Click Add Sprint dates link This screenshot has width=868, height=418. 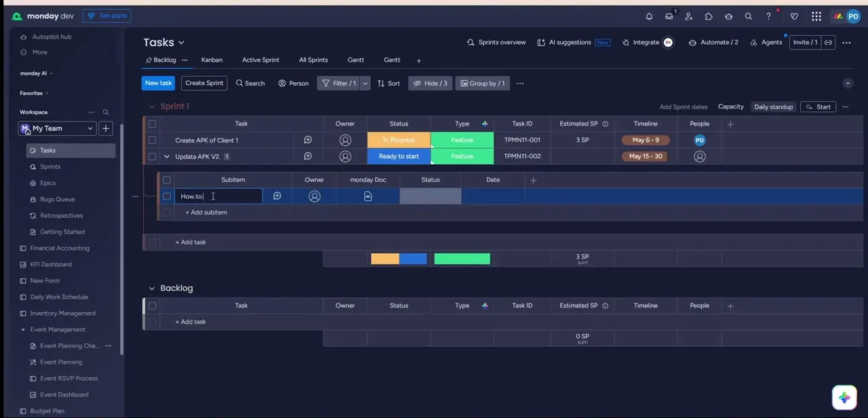[x=684, y=107]
